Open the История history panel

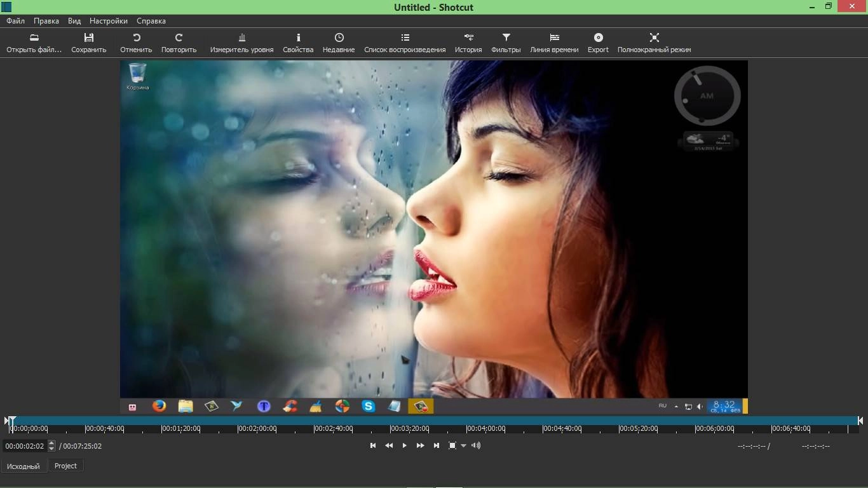tap(468, 43)
